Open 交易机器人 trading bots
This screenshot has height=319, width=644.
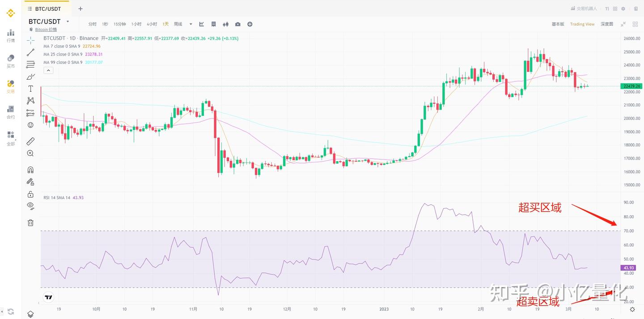point(584,9)
